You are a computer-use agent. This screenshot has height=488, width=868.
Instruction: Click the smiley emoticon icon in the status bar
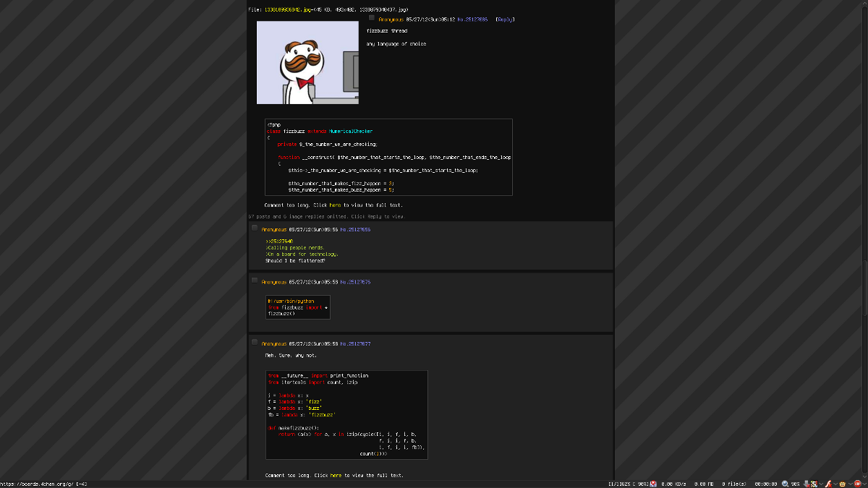[842, 483]
